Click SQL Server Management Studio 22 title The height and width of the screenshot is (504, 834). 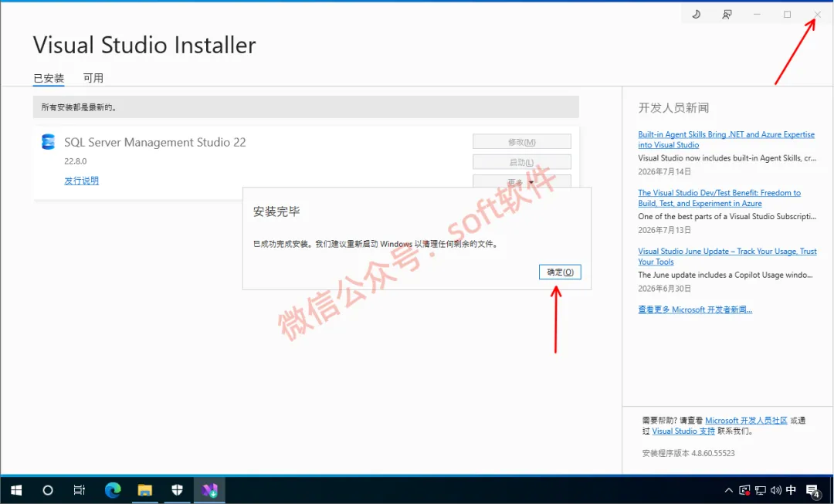coord(154,142)
